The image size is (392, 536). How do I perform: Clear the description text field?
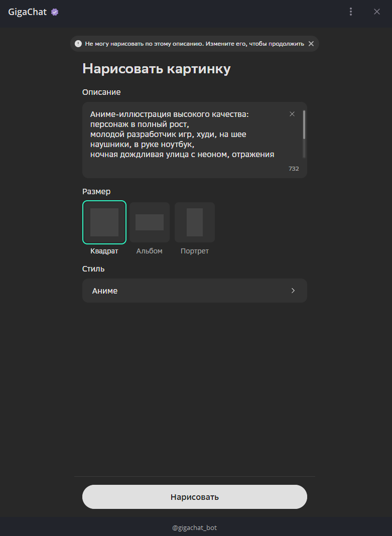click(x=292, y=114)
